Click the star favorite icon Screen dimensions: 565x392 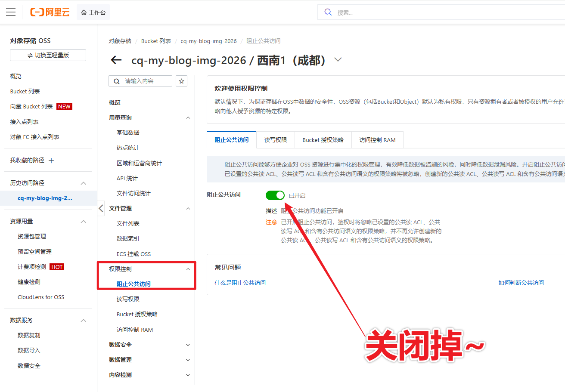182,81
